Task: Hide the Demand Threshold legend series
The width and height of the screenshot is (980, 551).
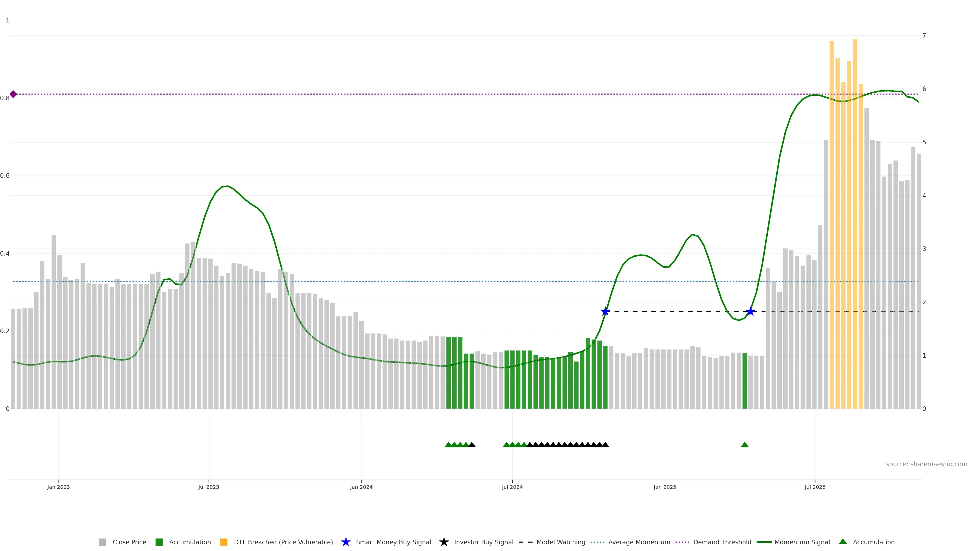Action: (722, 542)
